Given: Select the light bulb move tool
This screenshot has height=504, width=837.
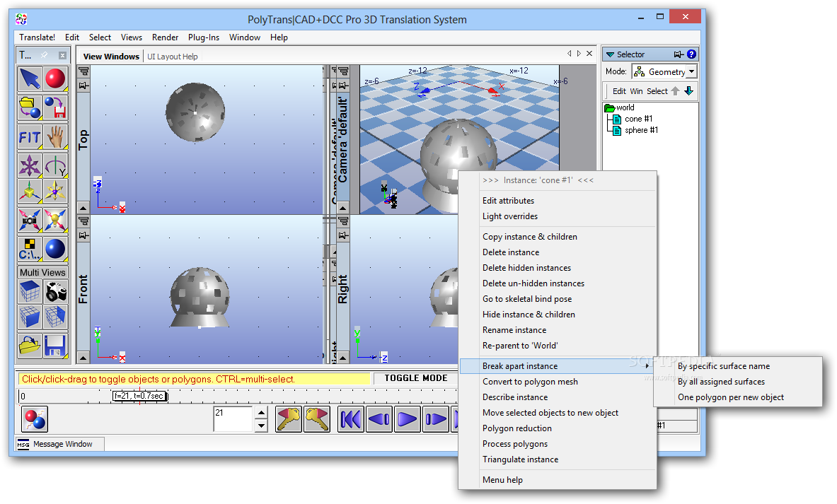Looking at the screenshot, I should tap(55, 220).
